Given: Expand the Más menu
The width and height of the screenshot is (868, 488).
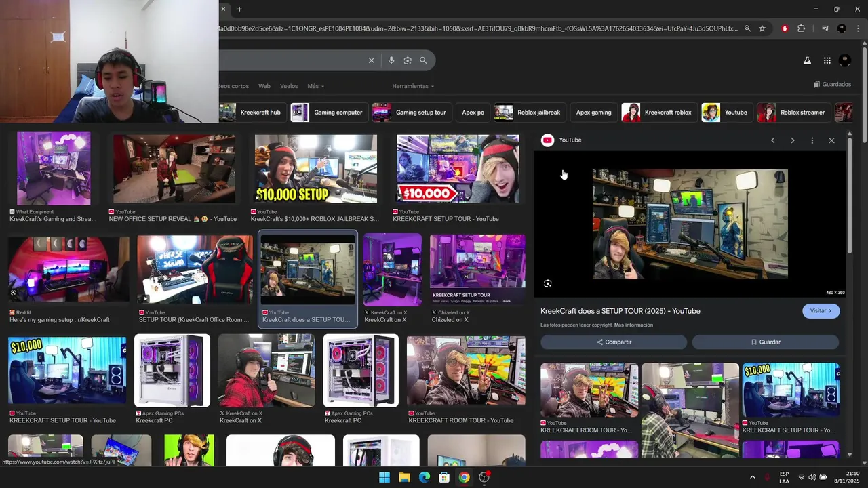Looking at the screenshot, I should (315, 86).
